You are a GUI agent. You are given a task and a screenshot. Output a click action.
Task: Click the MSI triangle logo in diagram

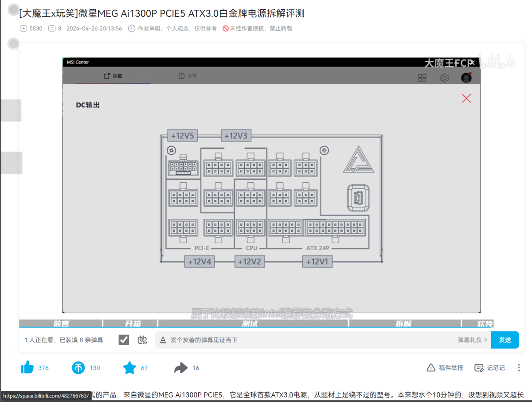[359, 160]
